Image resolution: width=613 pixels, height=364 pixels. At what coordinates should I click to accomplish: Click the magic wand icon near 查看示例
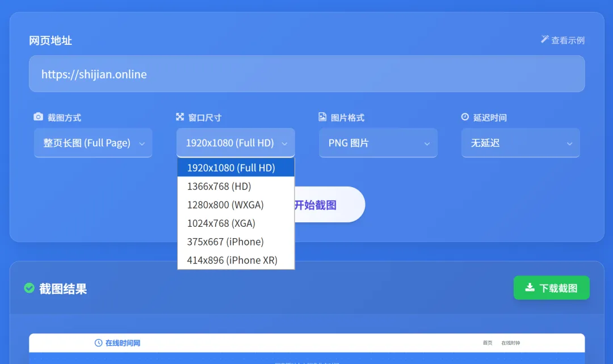(544, 39)
